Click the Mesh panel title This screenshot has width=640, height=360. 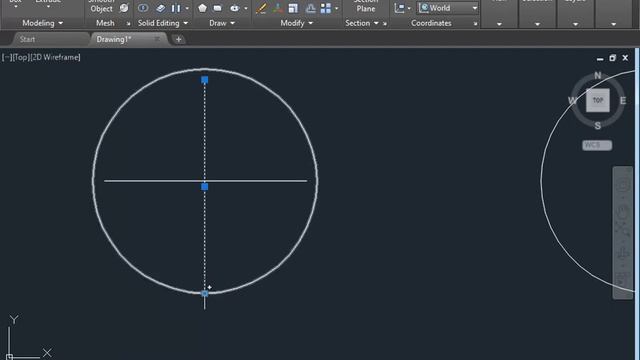[105, 23]
